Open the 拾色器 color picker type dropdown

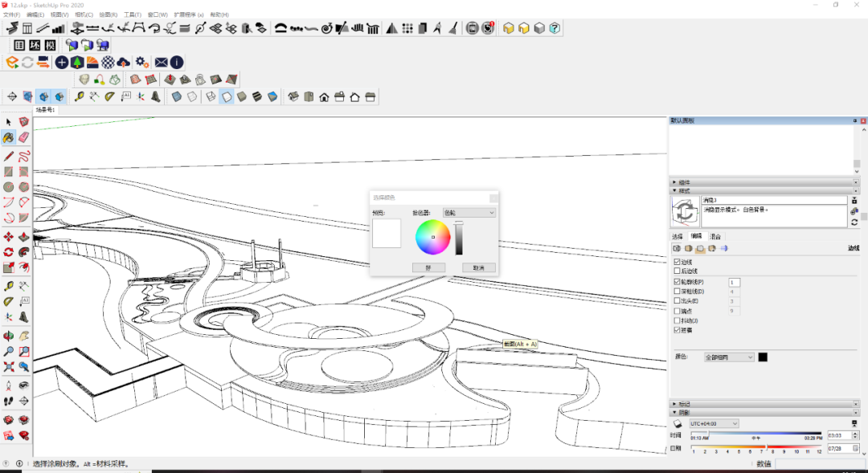469,213
